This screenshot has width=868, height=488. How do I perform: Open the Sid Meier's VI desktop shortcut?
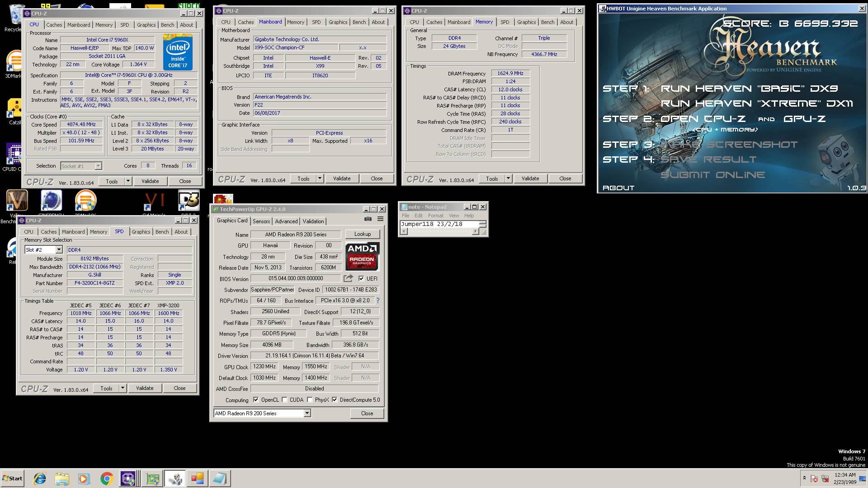[154, 200]
